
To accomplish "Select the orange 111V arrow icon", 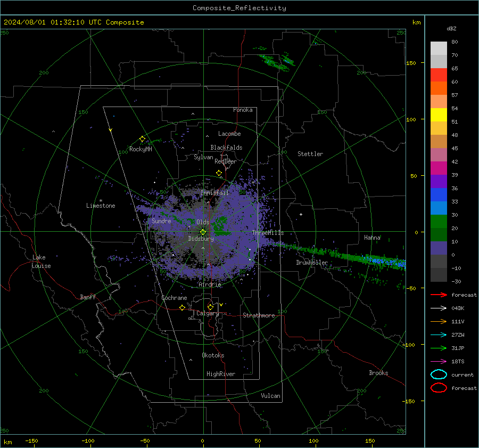I will click(439, 321).
